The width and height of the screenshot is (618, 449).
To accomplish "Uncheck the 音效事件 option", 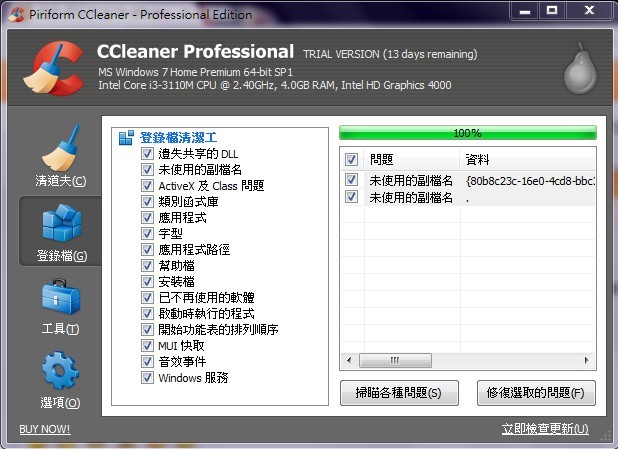I will point(147,361).
